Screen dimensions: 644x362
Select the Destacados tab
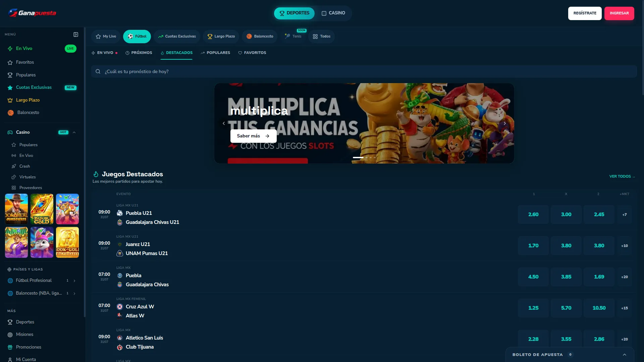(x=176, y=53)
